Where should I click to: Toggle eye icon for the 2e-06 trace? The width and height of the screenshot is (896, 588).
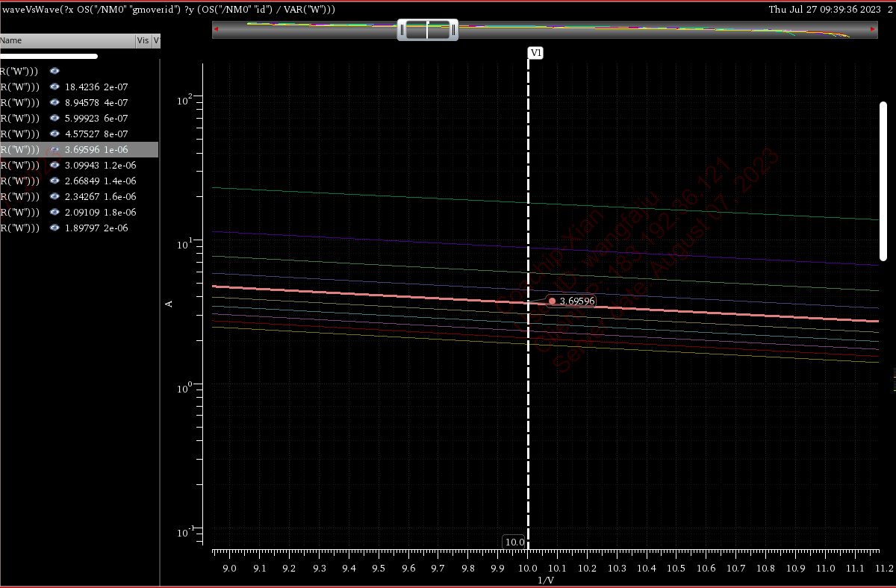[x=55, y=228]
